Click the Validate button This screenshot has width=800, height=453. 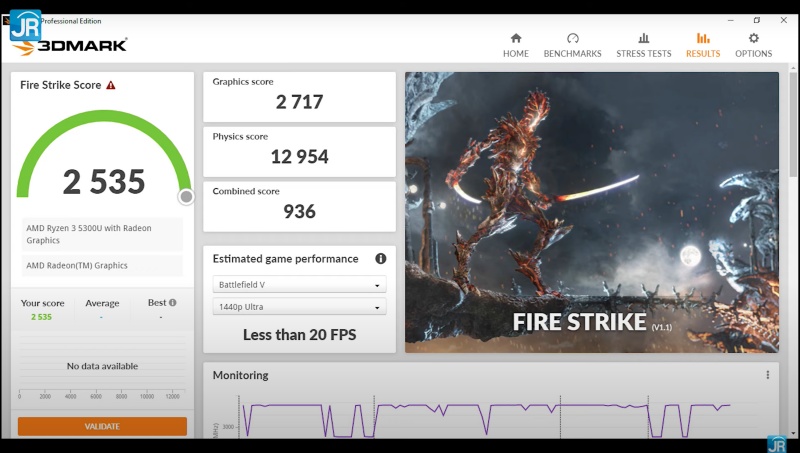pyautogui.click(x=102, y=426)
